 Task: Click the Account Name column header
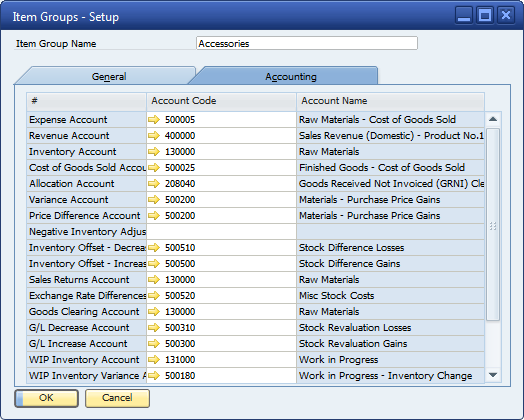[x=390, y=101]
